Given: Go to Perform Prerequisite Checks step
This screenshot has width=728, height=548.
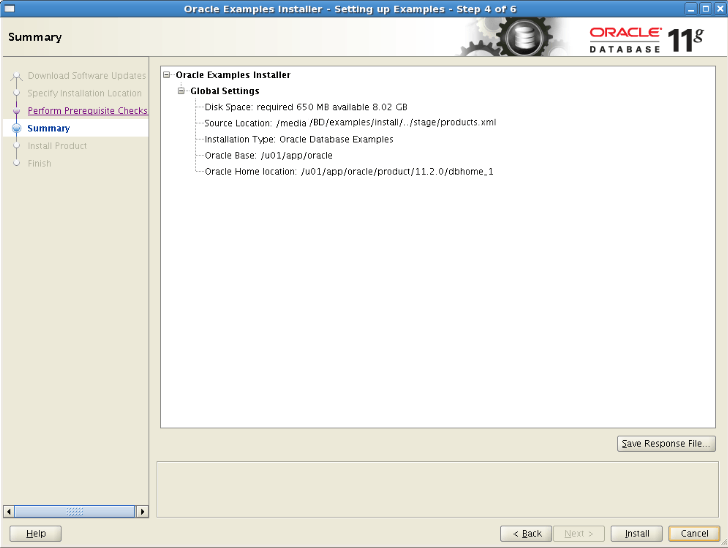Looking at the screenshot, I should [87, 111].
